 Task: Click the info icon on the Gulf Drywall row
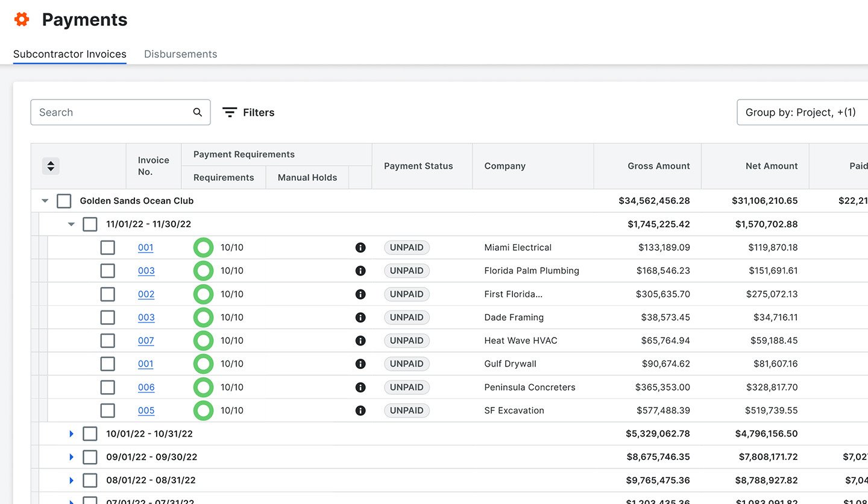coord(360,364)
